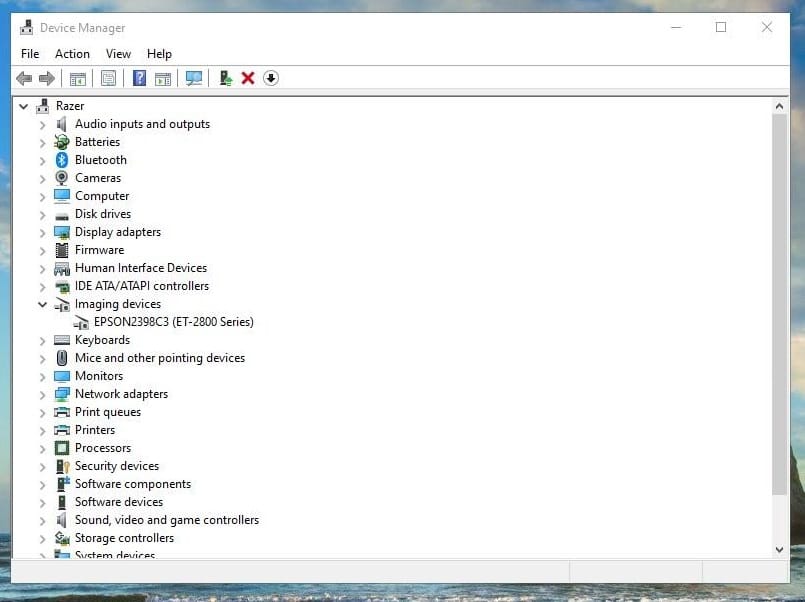Toggle the Show/Hide Action Pane toolbar icon

click(163, 79)
